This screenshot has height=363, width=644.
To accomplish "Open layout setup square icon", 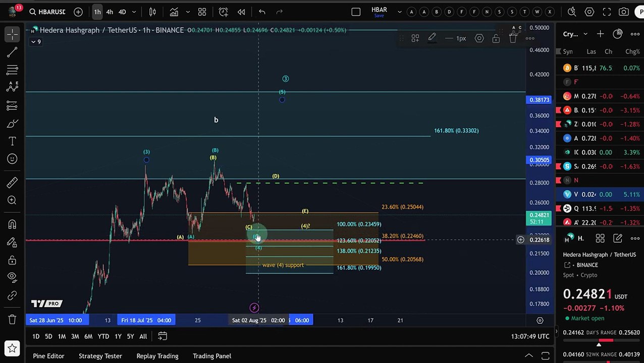I will tap(356, 12).
